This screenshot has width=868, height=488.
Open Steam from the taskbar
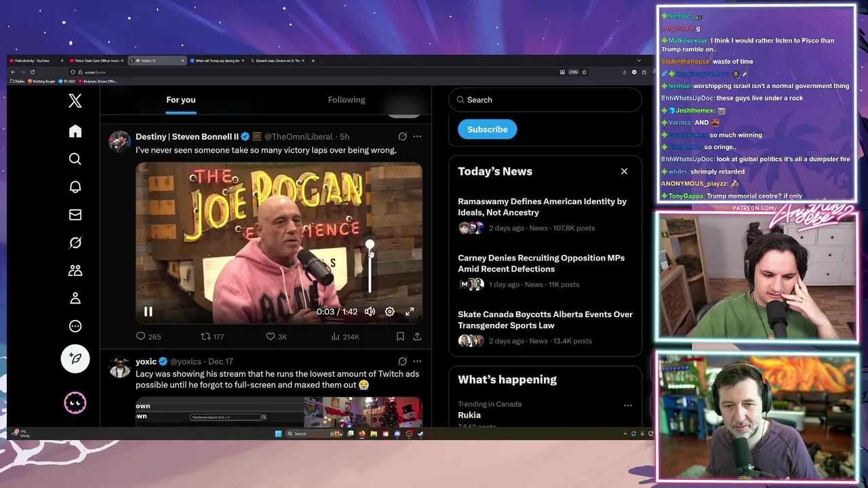tap(420, 434)
